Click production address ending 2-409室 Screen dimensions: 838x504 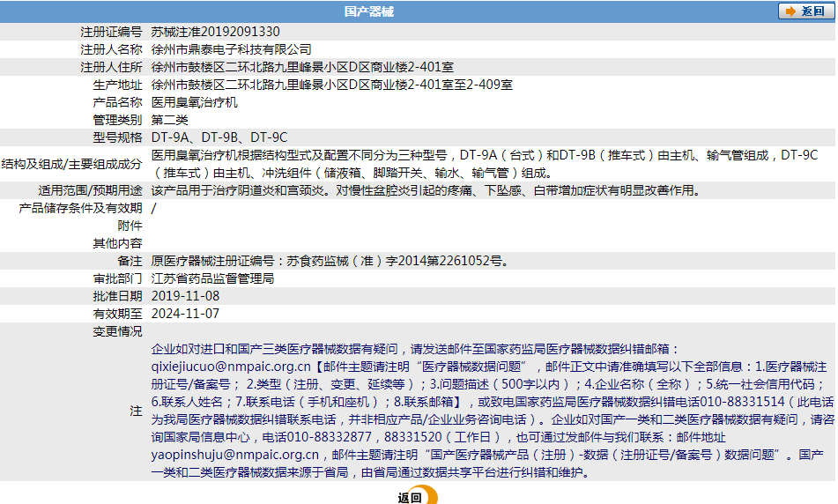click(332, 85)
